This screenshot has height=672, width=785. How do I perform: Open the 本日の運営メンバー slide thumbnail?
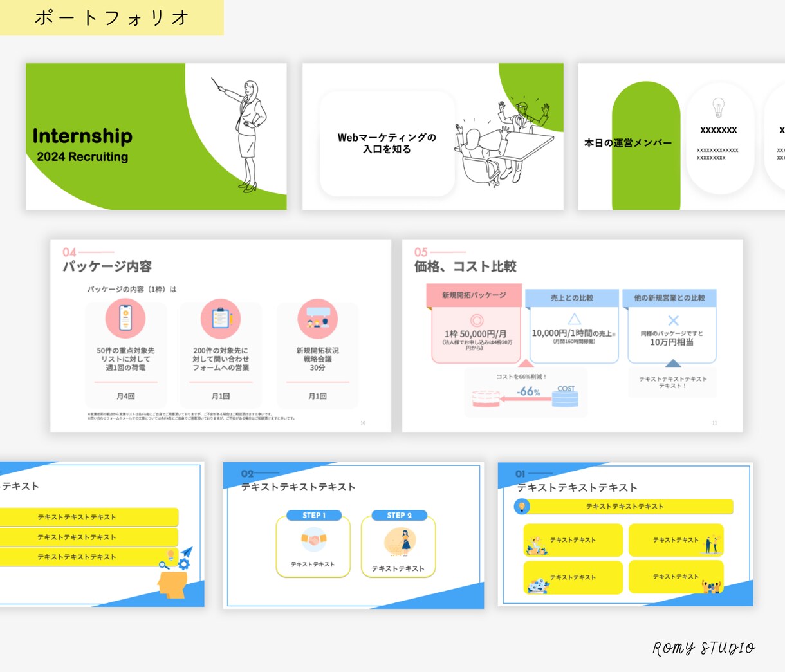point(681,136)
